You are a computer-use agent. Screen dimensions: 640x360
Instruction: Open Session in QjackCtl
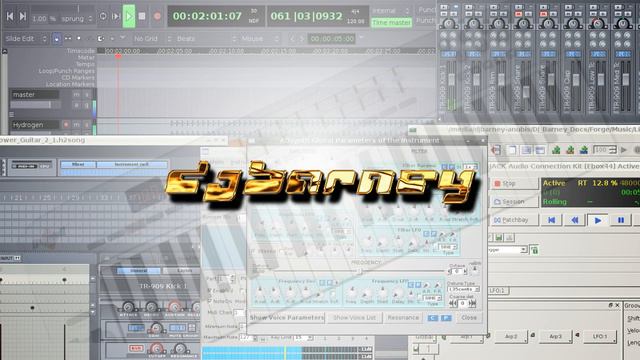tap(514, 202)
